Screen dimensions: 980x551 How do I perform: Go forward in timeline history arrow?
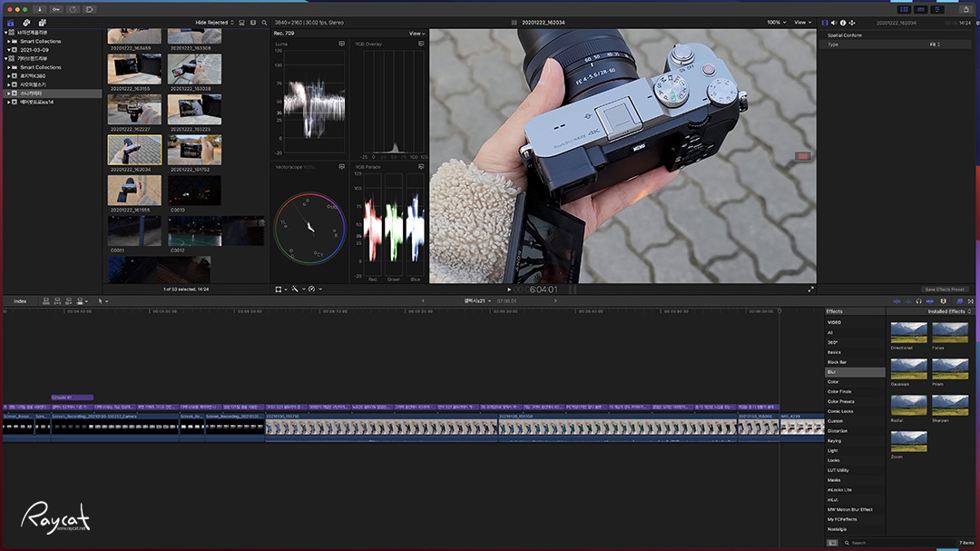[x=555, y=300]
